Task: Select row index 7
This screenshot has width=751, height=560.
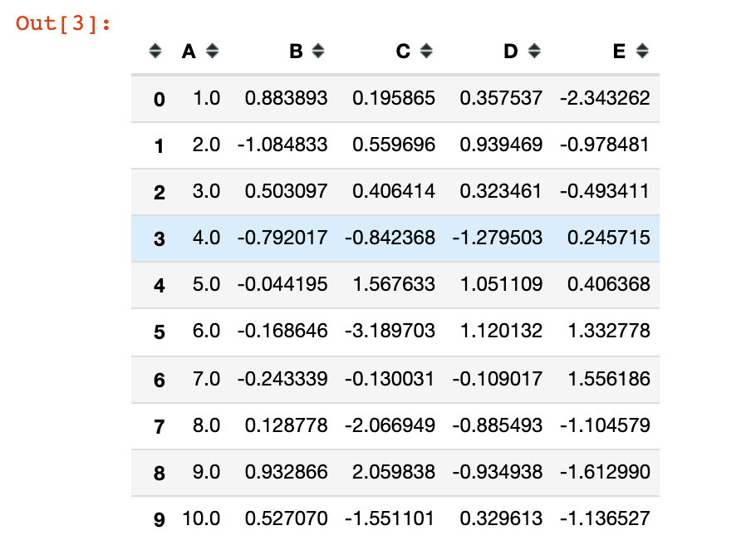Action: tap(160, 426)
